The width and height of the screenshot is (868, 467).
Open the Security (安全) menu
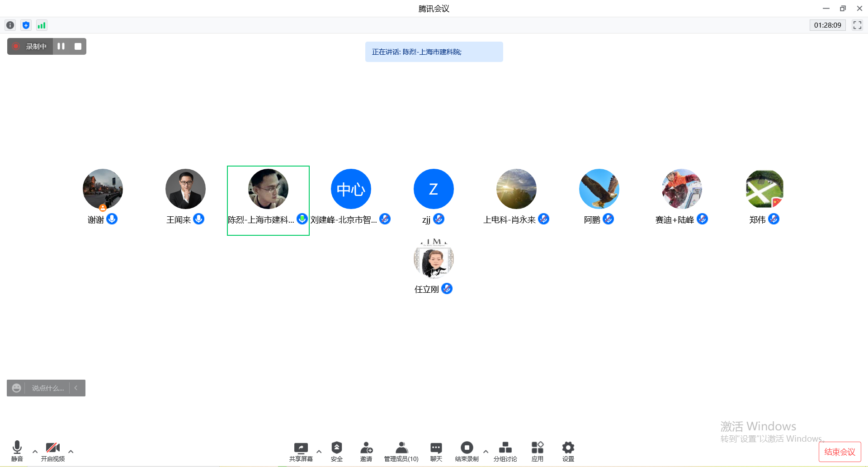[x=336, y=451]
